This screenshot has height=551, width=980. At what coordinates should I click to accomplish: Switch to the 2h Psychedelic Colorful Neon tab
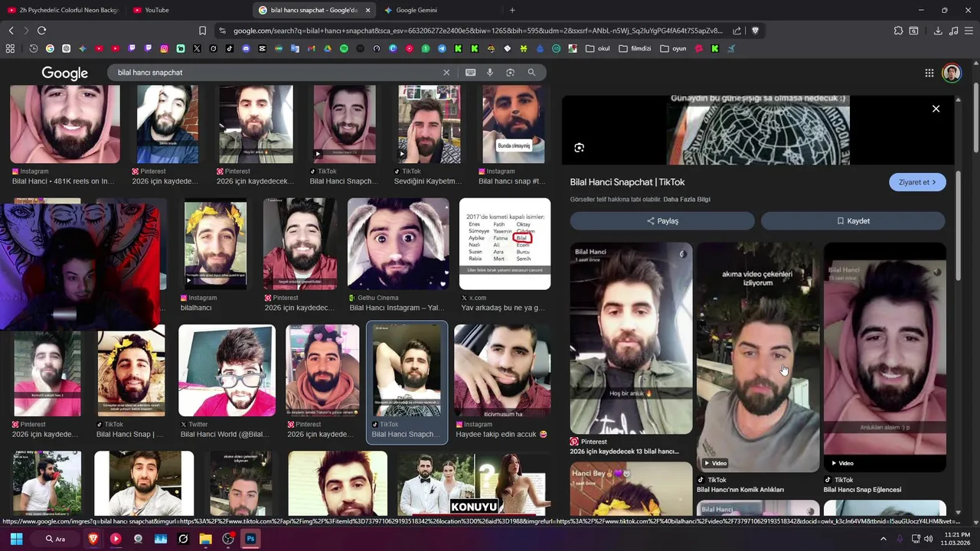pyautogui.click(x=63, y=10)
